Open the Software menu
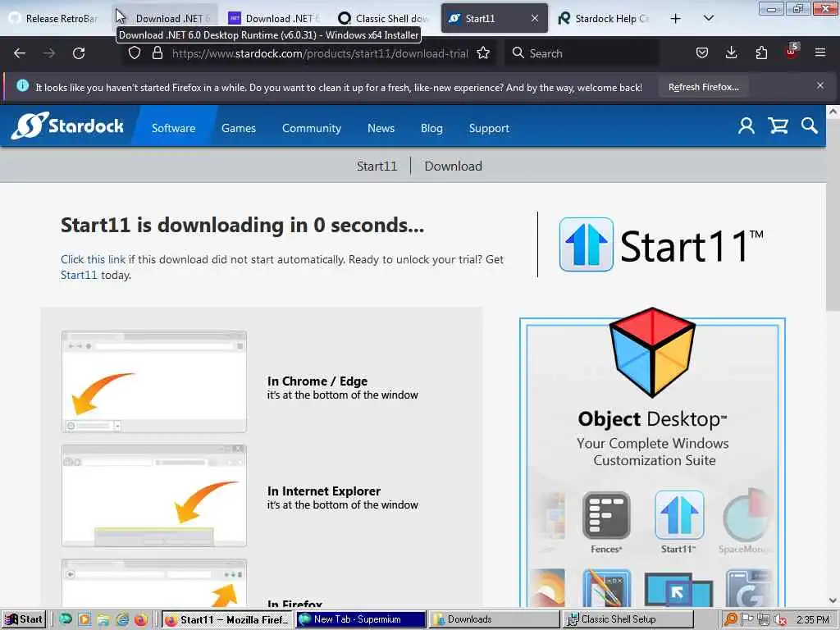This screenshot has height=630, width=840. pos(174,128)
